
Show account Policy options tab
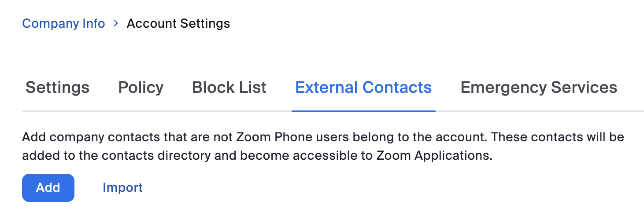pos(141,87)
